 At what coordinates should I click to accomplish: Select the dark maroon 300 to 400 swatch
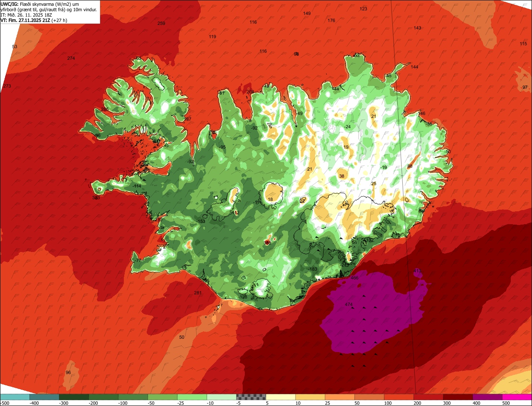[458, 397]
